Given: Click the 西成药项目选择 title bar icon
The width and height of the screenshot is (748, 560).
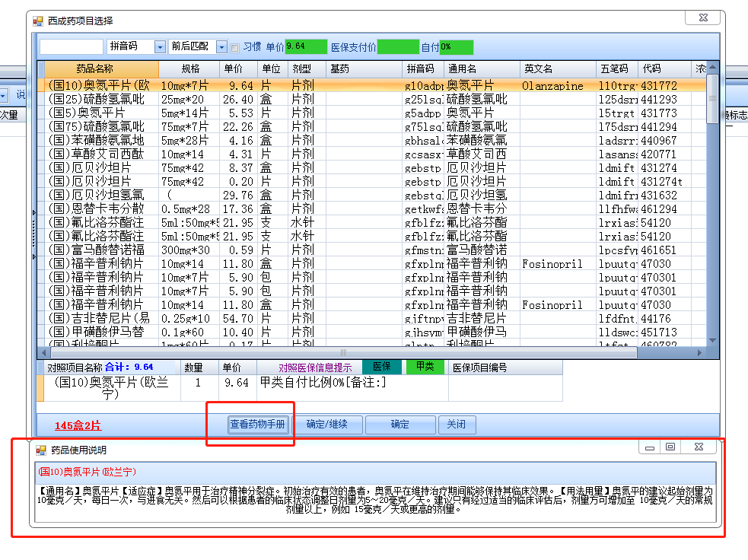Looking at the screenshot, I should pos(38,21).
